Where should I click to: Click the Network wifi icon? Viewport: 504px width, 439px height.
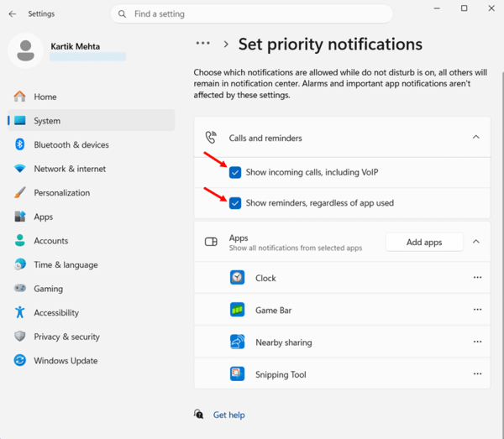[x=19, y=169]
